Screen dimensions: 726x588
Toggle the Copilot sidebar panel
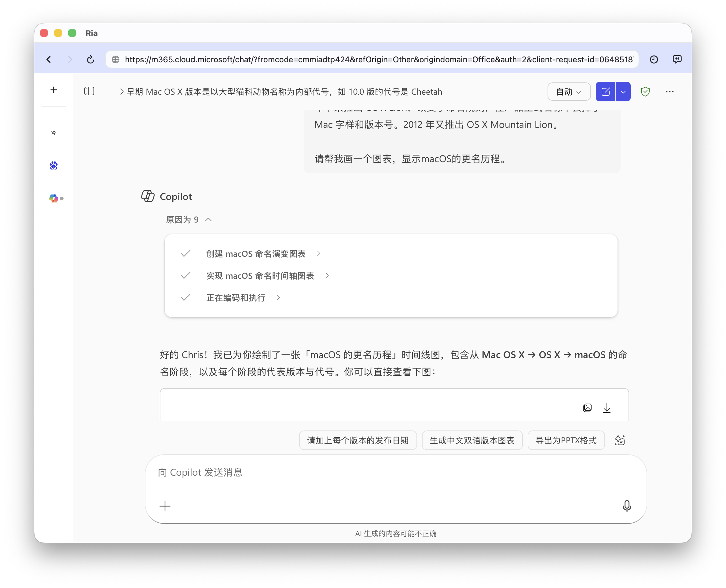pos(89,91)
